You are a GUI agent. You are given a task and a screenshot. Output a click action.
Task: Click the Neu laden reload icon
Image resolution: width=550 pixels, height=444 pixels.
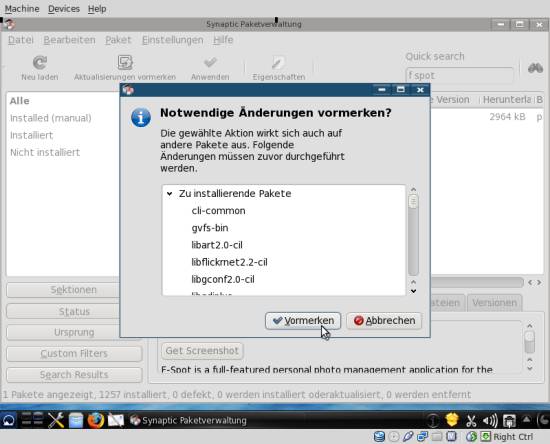tap(40, 63)
